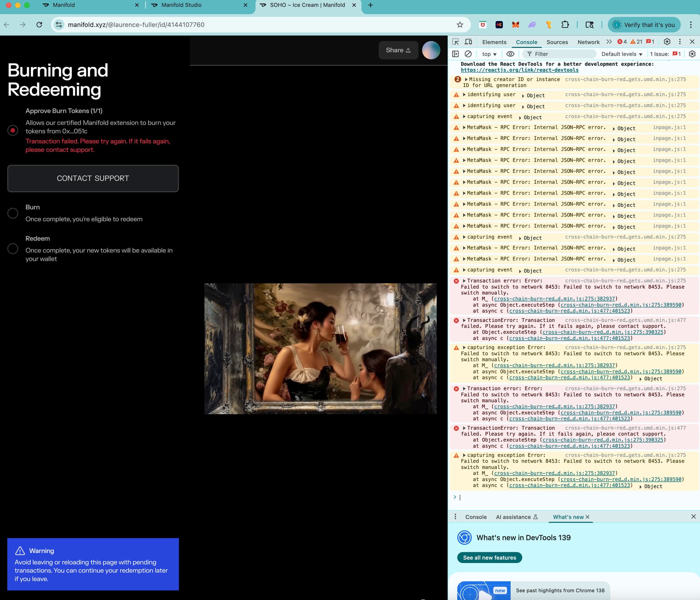Viewport: 700px width, 600px height.
Task: Open console settings gear beside the issue count
Action: [x=692, y=54]
